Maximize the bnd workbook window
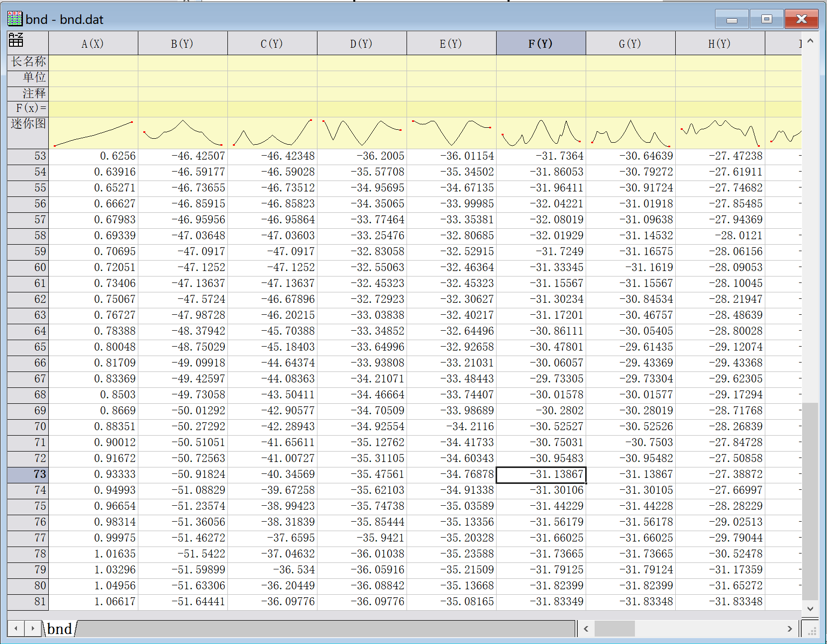The image size is (827, 644). [766, 19]
